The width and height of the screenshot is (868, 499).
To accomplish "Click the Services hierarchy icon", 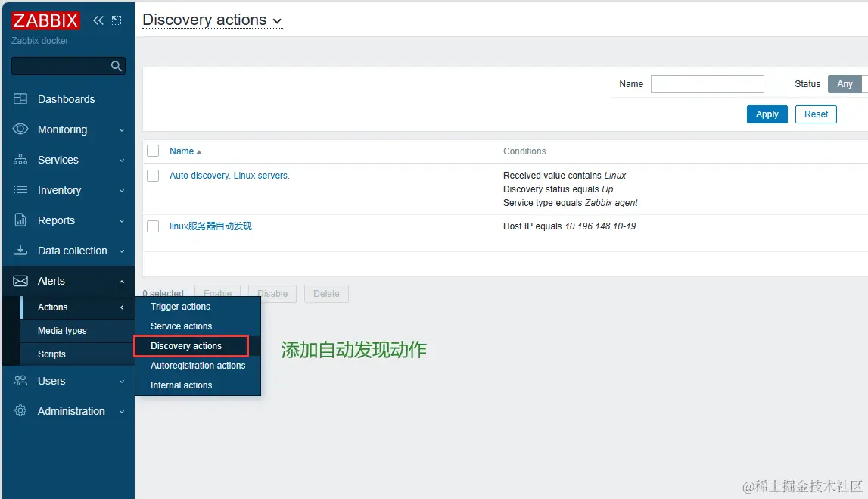I will click(20, 160).
